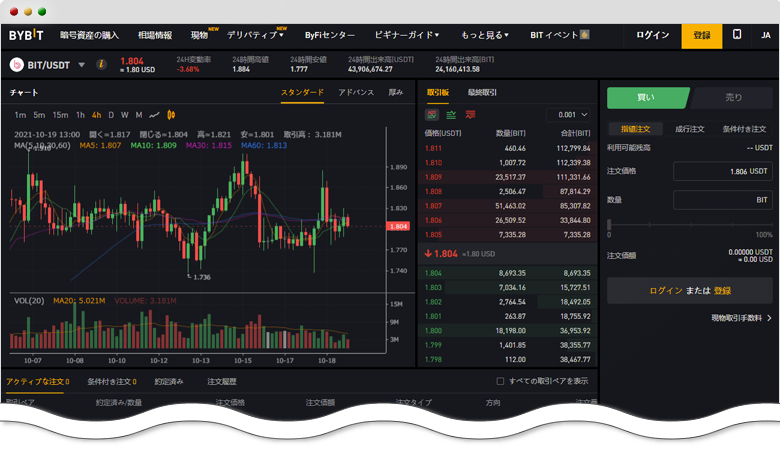
Task: Click the order quantity percentage slider handle
Action: click(x=609, y=224)
